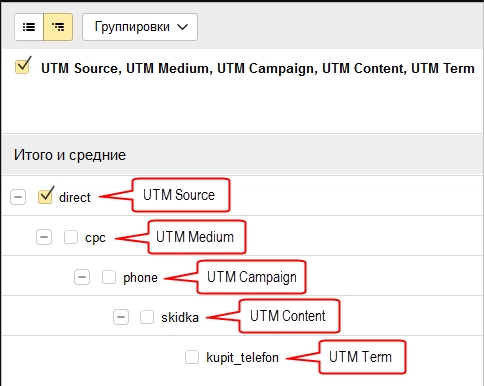The height and width of the screenshot is (386, 484).
Task: Open the Группировки dropdown
Action: (140, 27)
